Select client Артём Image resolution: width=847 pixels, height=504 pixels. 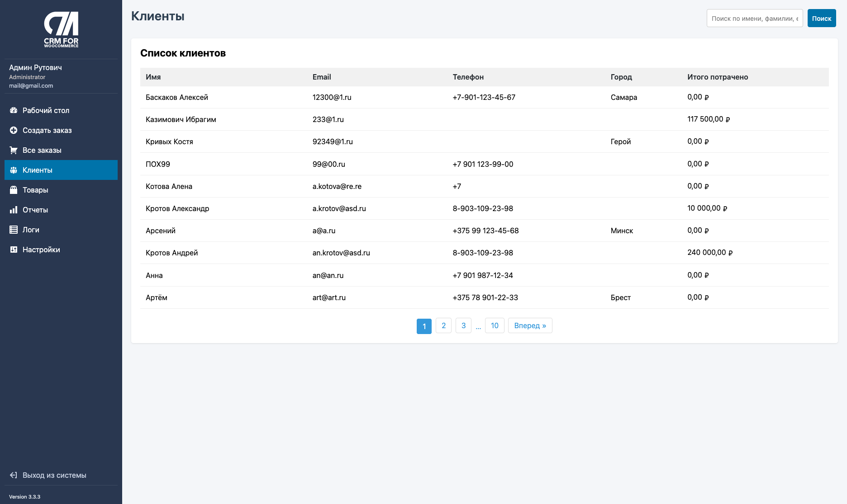click(x=157, y=297)
